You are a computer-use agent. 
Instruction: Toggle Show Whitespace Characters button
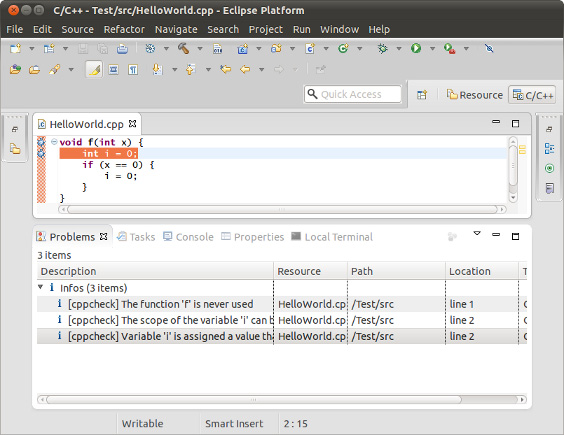133,69
